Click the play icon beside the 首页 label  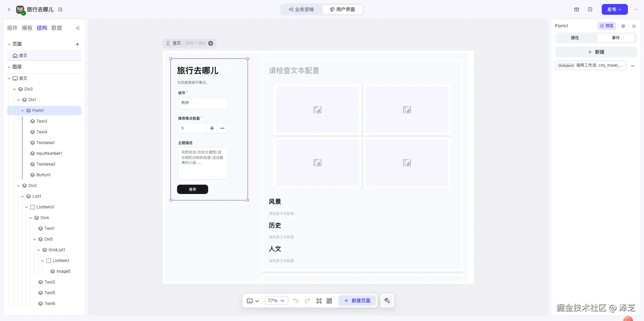pyautogui.click(x=211, y=43)
